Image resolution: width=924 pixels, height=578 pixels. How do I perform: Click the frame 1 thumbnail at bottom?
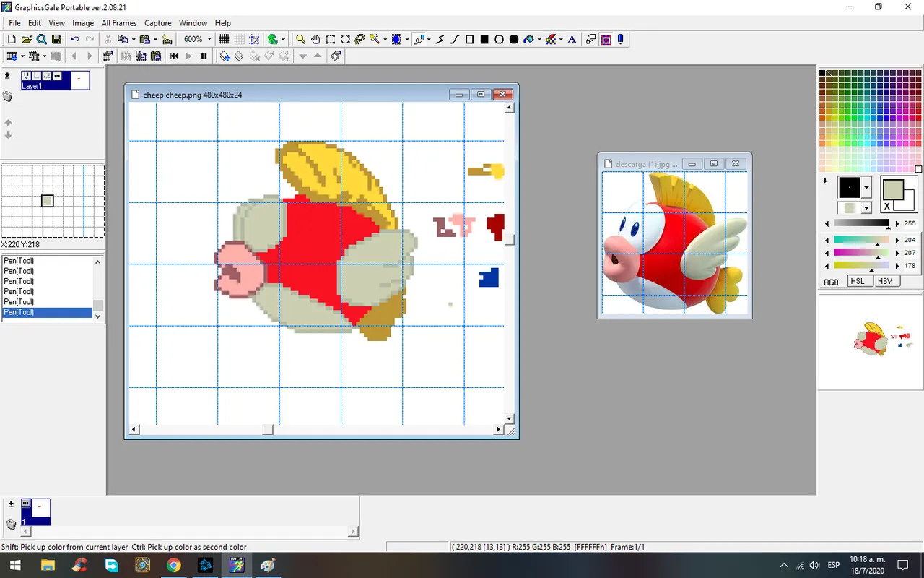pos(36,512)
